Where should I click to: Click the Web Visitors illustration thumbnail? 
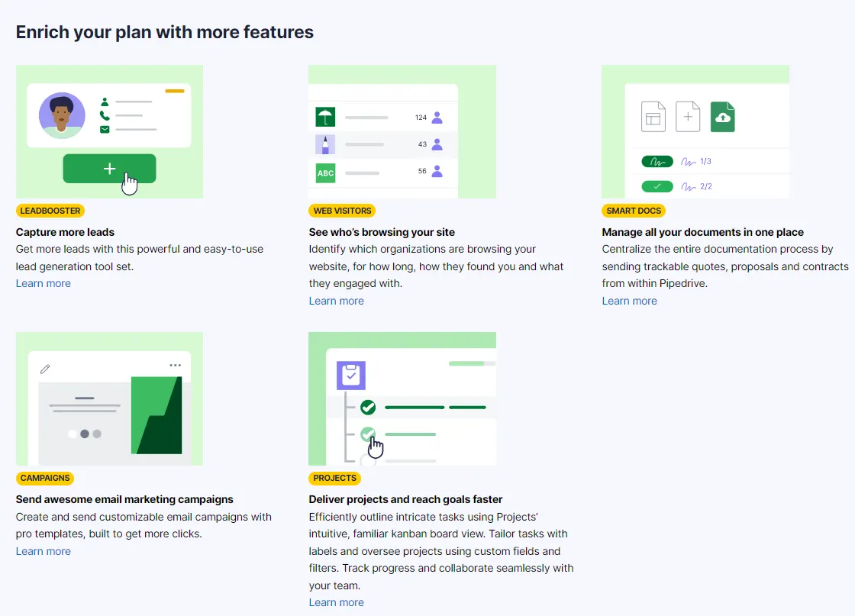pos(402,131)
